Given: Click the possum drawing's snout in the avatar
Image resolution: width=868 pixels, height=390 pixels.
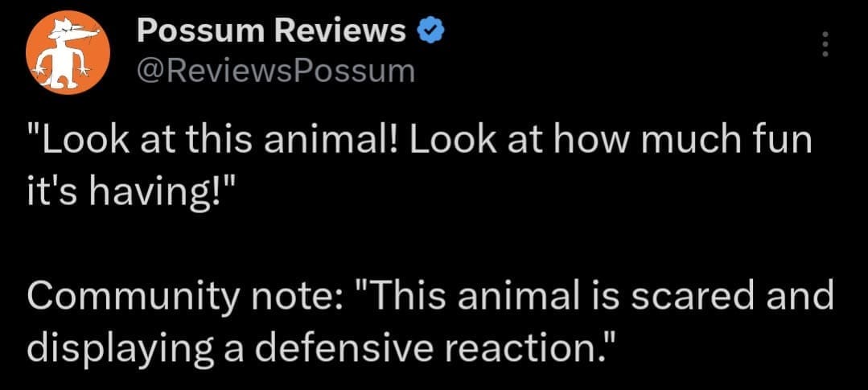Looking at the screenshot, I should coord(90,32).
